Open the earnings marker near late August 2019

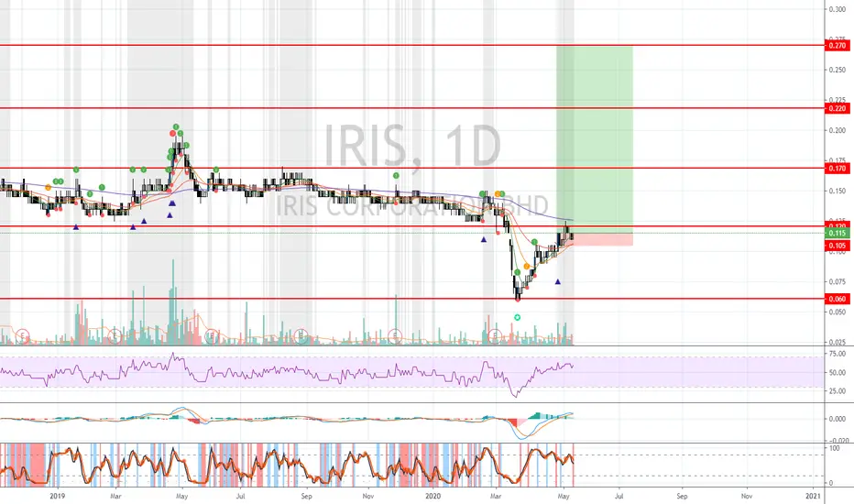click(x=301, y=335)
